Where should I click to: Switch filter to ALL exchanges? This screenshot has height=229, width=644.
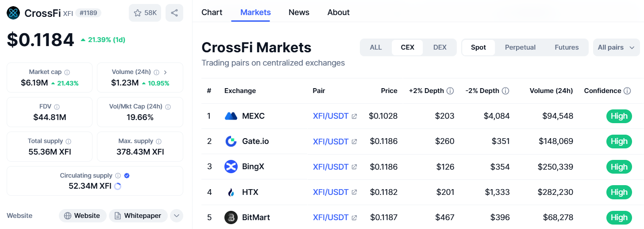point(376,47)
